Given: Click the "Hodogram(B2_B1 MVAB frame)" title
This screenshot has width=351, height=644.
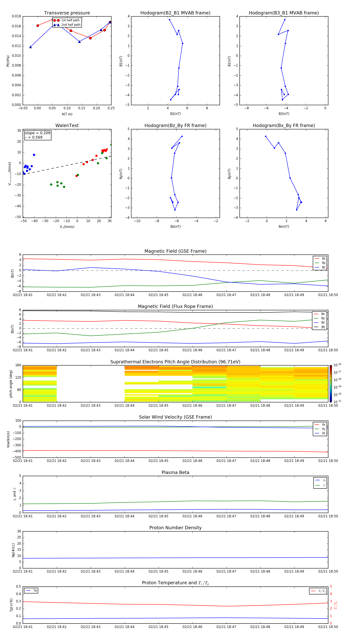Looking at the screenshot, I should pos(175,13).
